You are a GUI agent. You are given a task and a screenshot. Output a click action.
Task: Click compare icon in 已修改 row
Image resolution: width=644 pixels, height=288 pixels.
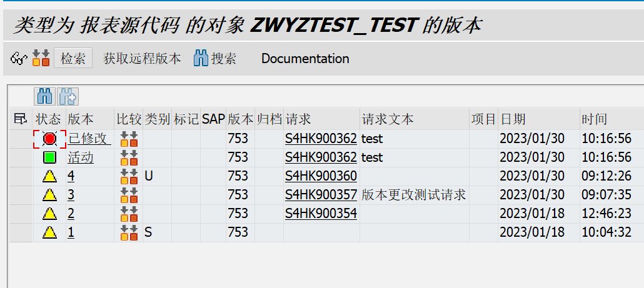(129, 139)
